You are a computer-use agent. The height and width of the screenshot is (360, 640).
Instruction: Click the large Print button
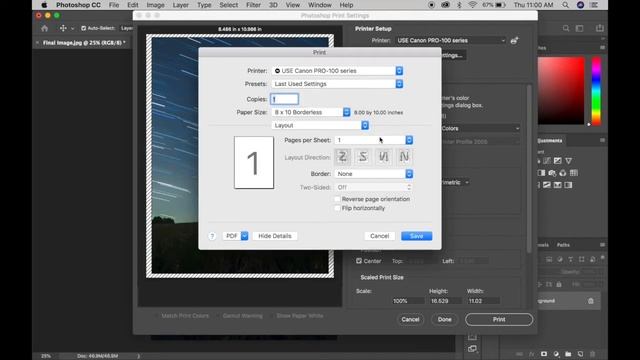point(499,320)
